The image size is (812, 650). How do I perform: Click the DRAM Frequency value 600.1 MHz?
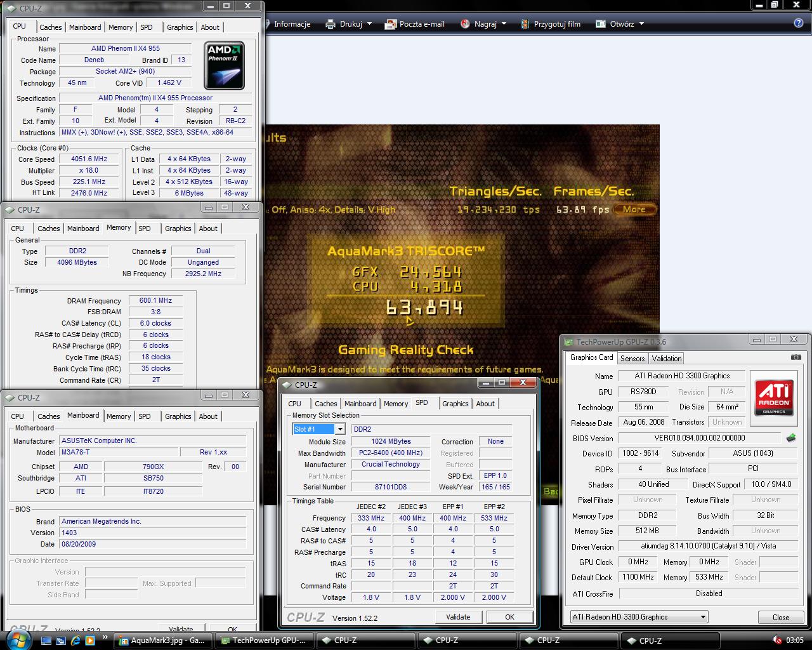pyautogui.click(x=155, y=301)
